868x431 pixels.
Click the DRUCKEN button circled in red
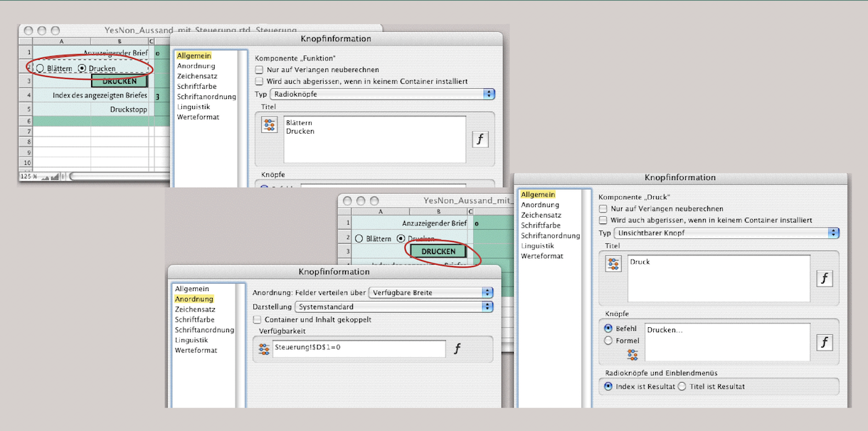click(x=438, y=251)
